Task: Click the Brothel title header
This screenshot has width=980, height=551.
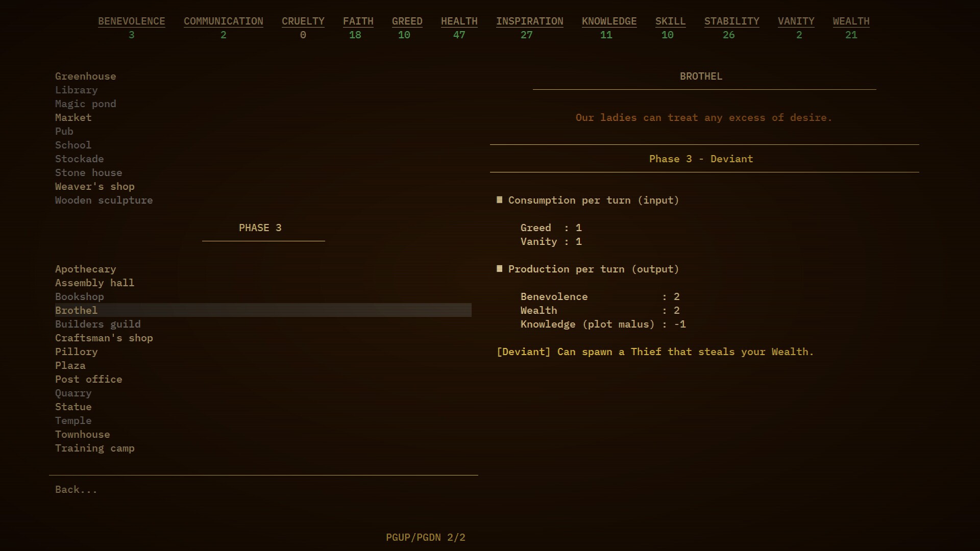Action: click(x=701, y=76)
